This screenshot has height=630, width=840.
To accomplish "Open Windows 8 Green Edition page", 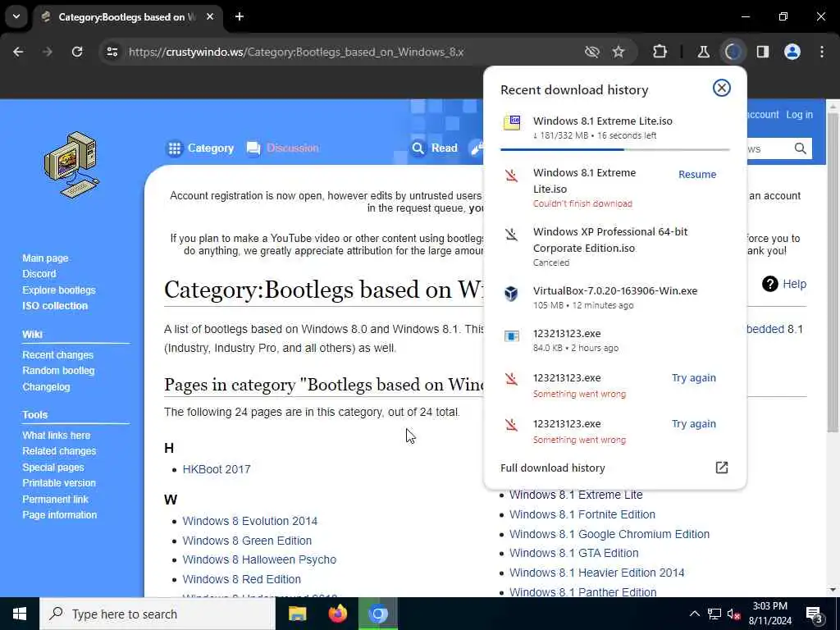I will pyautogui.click(x=247, y=541).
